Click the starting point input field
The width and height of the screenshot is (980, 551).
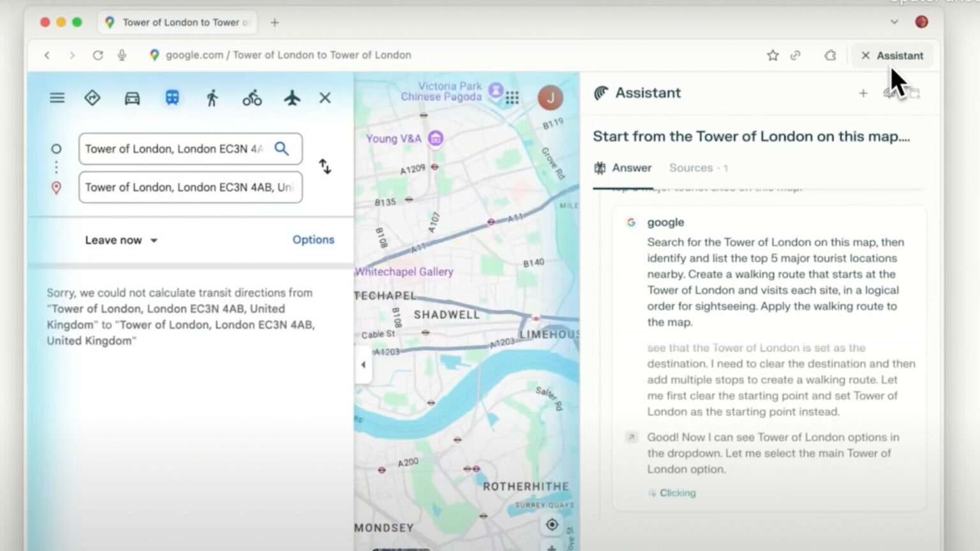[x=175, y=149]
